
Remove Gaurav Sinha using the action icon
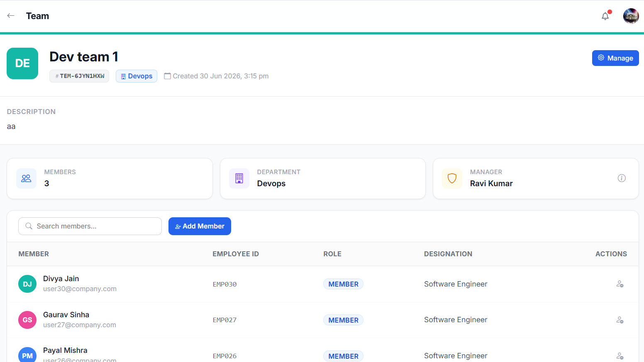pyautogui.click(x=620, y=320)
